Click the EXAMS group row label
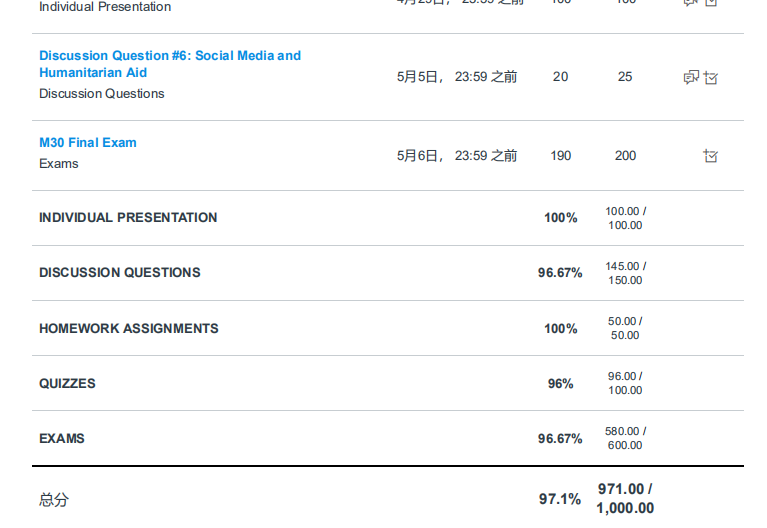 [62, 439]
